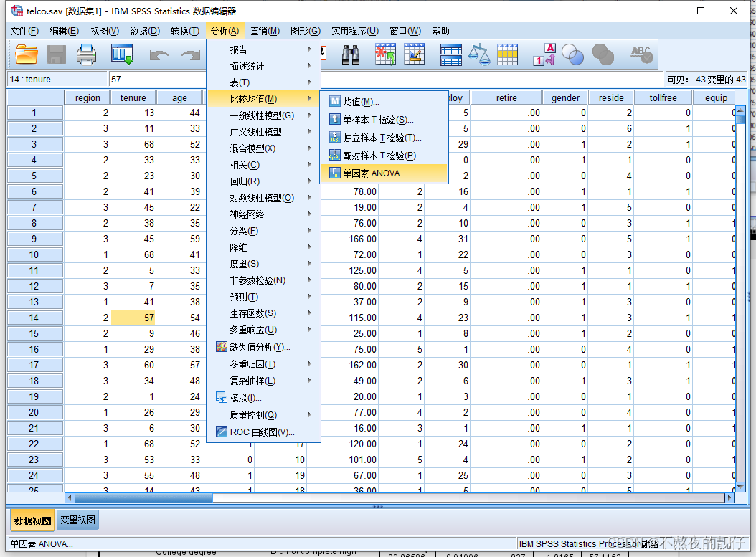Click the Use variable sets circles icon

[x=572, y=54]
